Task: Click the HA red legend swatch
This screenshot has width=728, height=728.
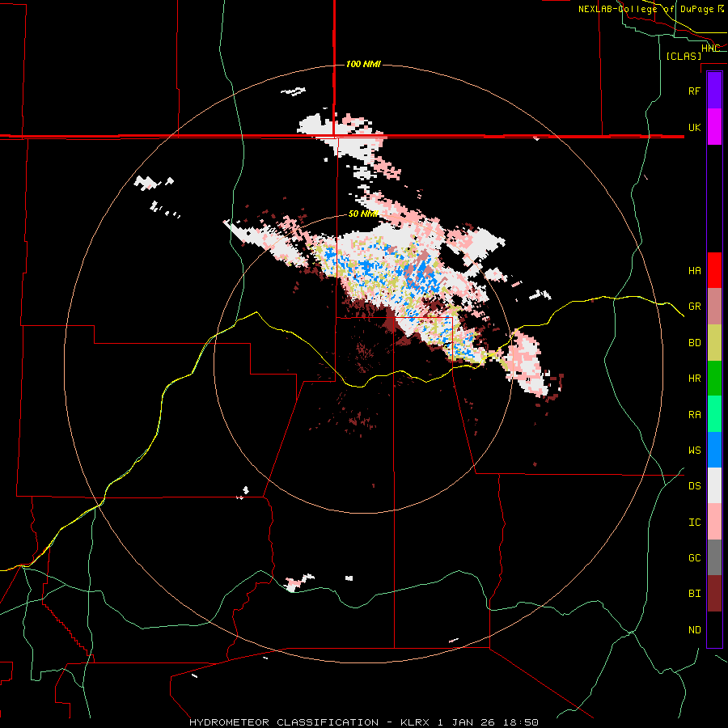Action: point(714,270)
